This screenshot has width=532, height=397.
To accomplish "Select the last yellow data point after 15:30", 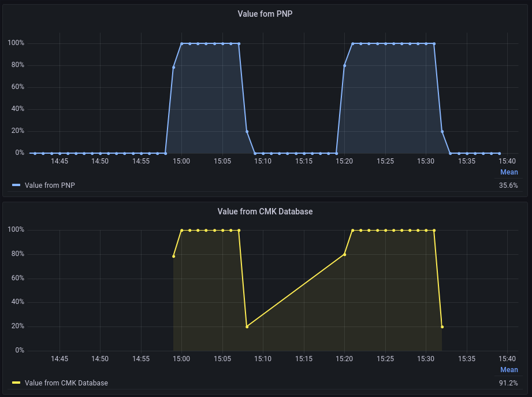I will click(x=442, y=326).
